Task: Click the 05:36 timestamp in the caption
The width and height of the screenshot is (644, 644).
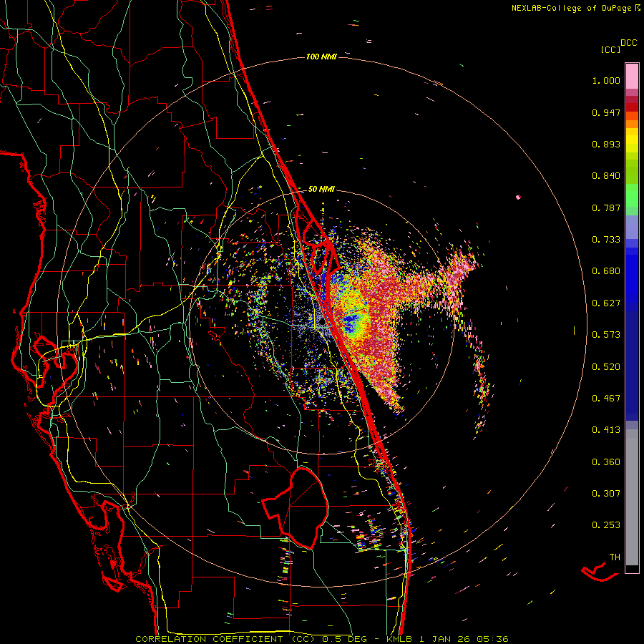Action: pyautogui.click(x=493, y=639)
